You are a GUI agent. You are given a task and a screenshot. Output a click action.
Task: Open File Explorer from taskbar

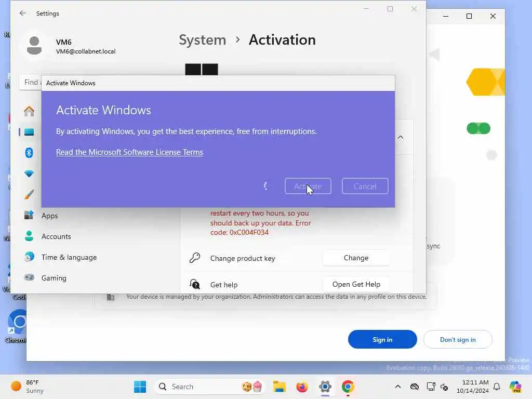click(280, 387)
